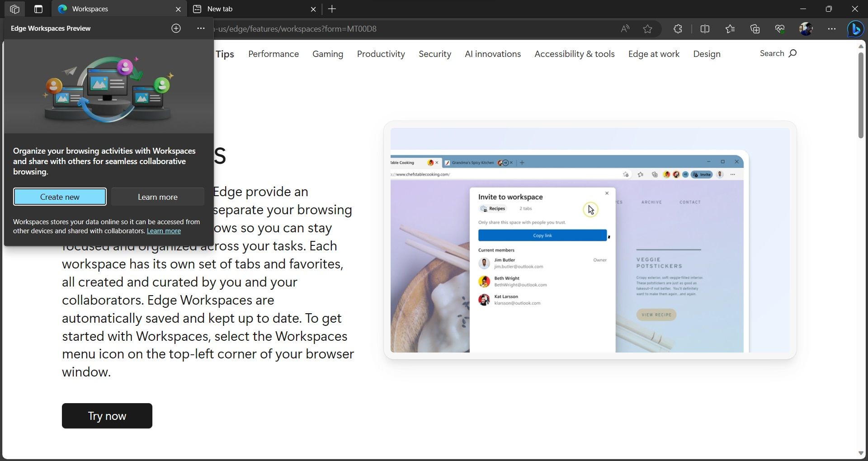The width and height of the screenshot is (868, 461).
Task: Open Bing Copilot sidebar
Action: pyautogui.click(x=855, y=28)
